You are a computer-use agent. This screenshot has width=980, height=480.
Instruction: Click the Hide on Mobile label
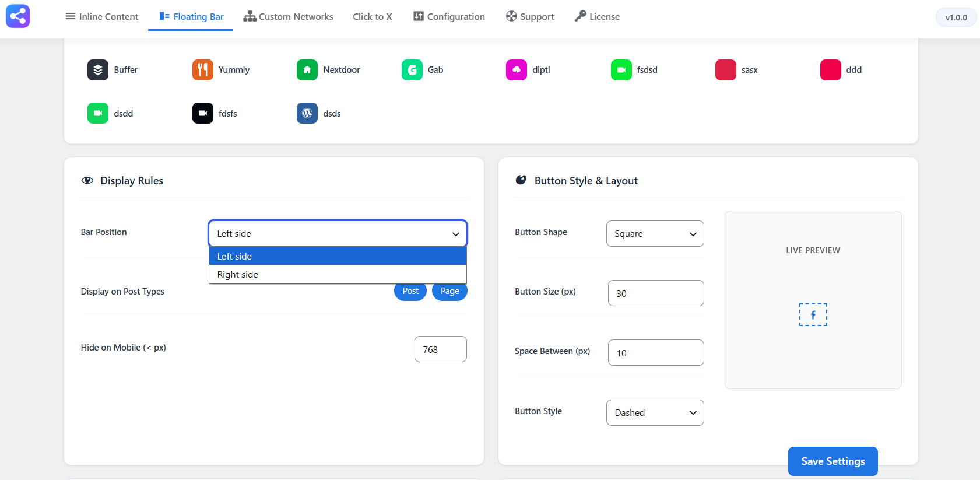click(x=124, y=348)
